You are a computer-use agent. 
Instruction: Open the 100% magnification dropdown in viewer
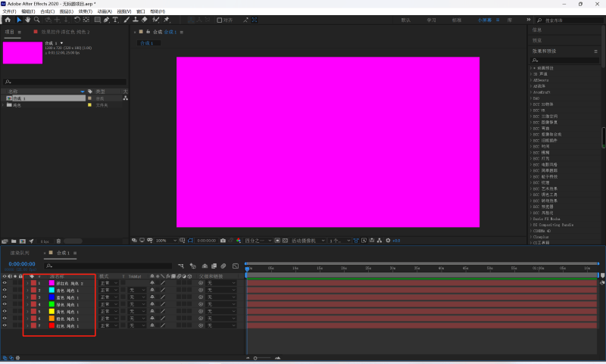click(x=163, y=241)
